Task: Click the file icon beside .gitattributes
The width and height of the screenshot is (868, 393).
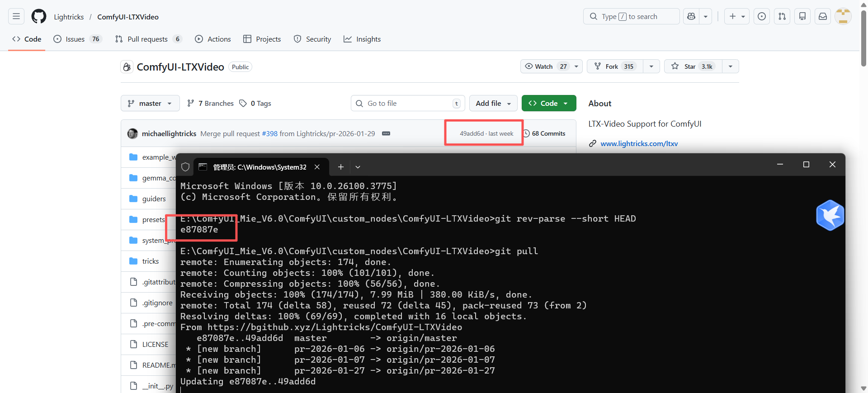Action: point(133,282)
